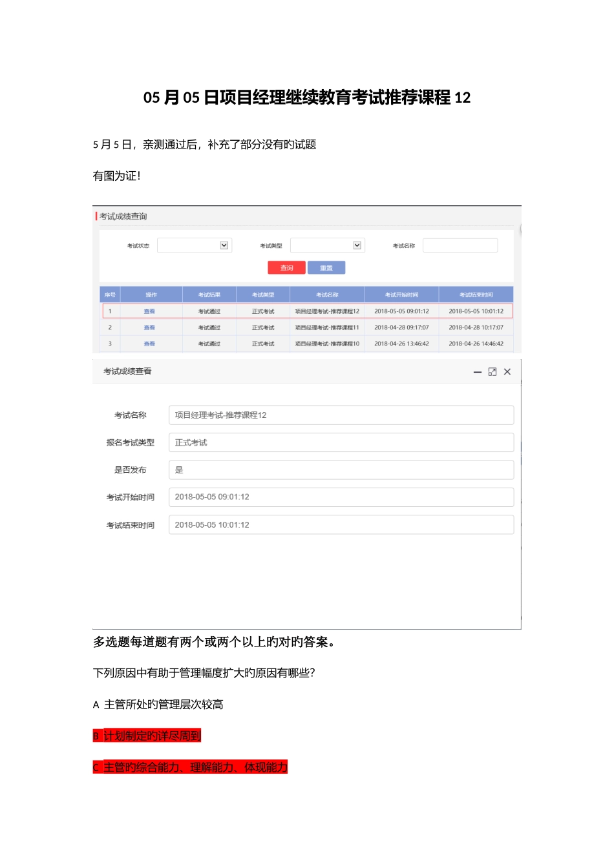Click the 考试成绩查询 panel title
The width and height of the screenshot is (614, 868).
(x=123, y=216)
